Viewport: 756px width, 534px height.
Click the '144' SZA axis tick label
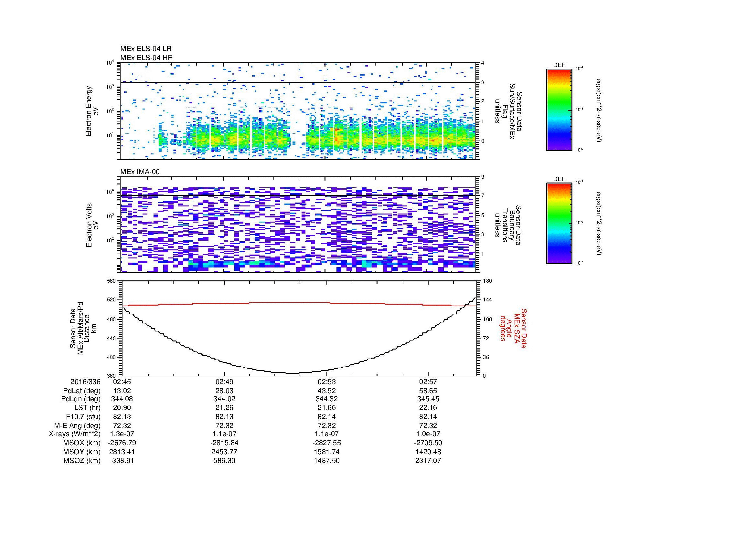point(487,300)
